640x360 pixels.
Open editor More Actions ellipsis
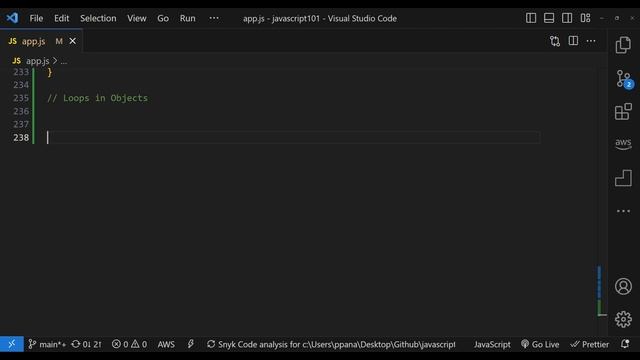pyautogui.click(x=591, y=41)
